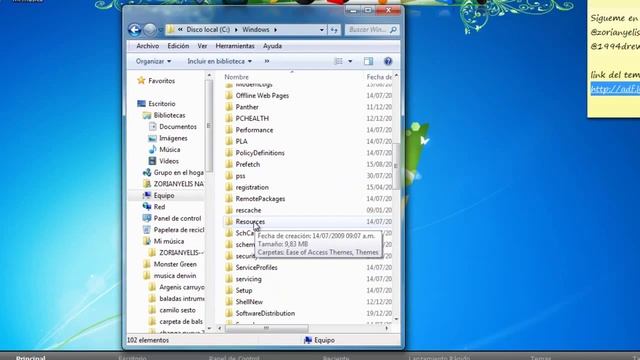Select the ShellNew folder icon
The height and width of the screenshot is (360, 640).
pos(229,302)
